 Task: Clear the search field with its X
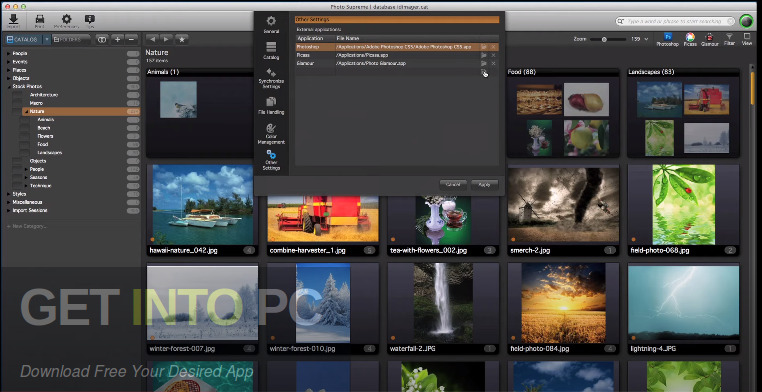[x=730, y=21]
